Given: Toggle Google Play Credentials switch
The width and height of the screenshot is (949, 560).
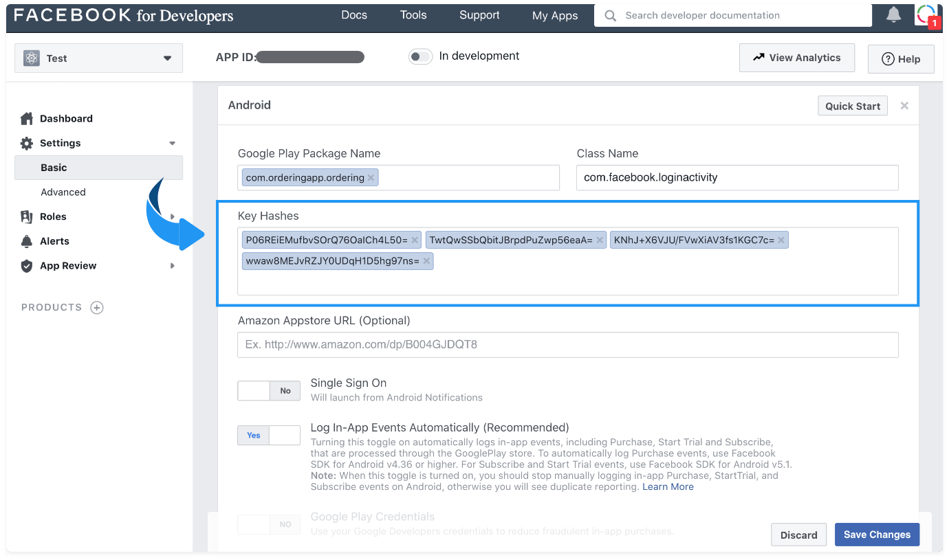Looking at the screenshot, I should [x=269, y=524].
